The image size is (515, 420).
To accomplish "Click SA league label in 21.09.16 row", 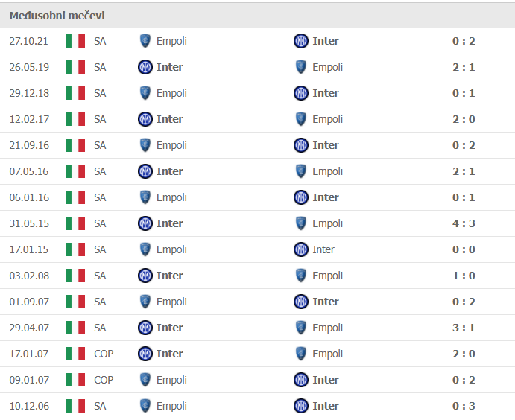I will (x=100, y=145).
